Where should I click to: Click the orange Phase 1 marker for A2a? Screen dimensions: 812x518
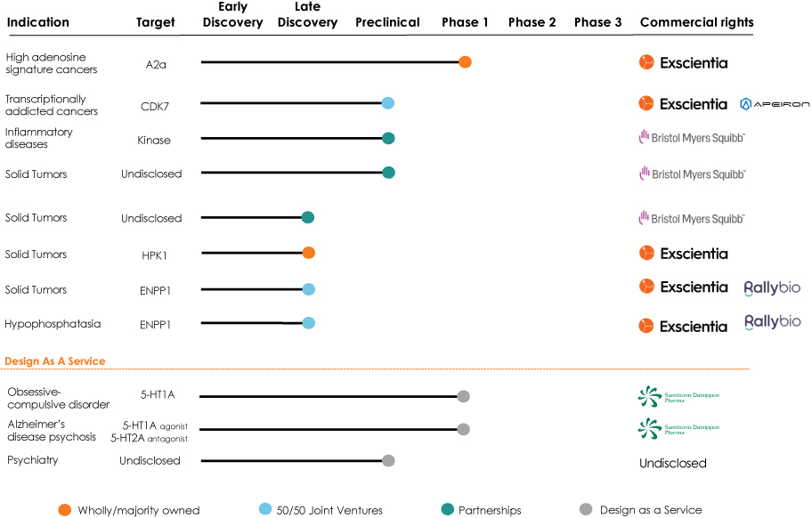pos(465,62)
